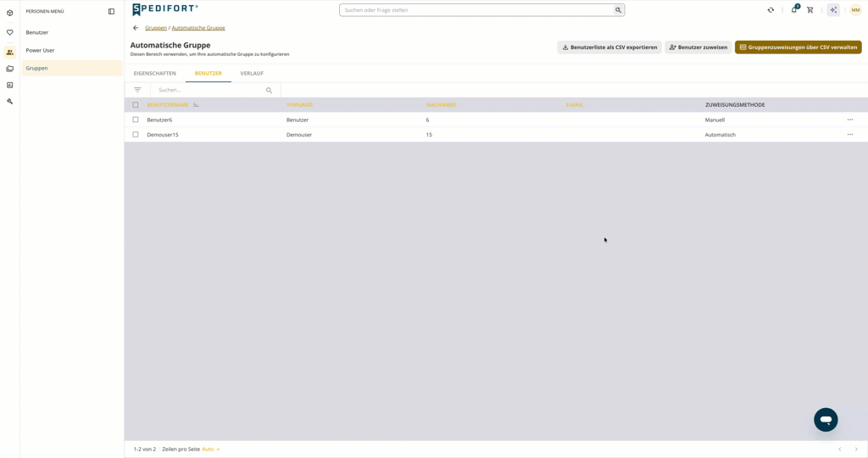Open the table filter icon

click(137, 90)
